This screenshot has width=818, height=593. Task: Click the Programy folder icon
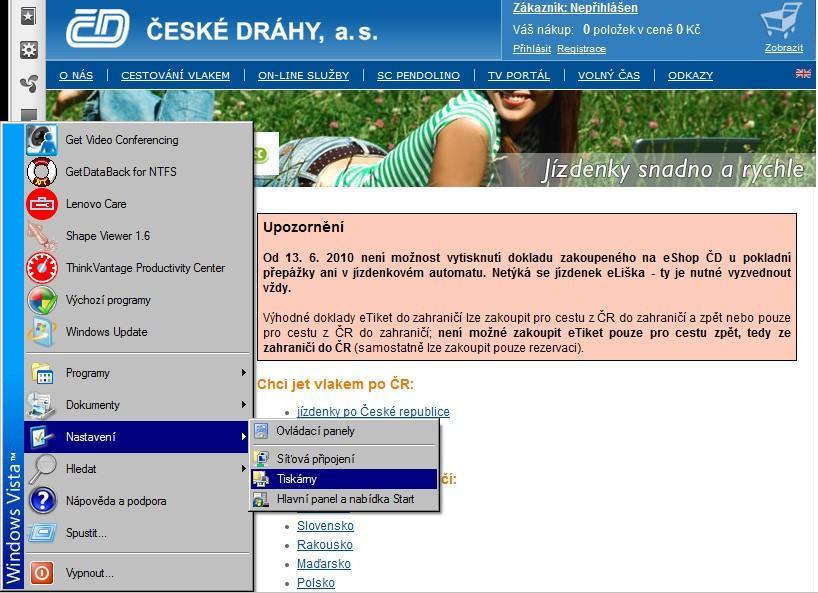coord(42,373)
